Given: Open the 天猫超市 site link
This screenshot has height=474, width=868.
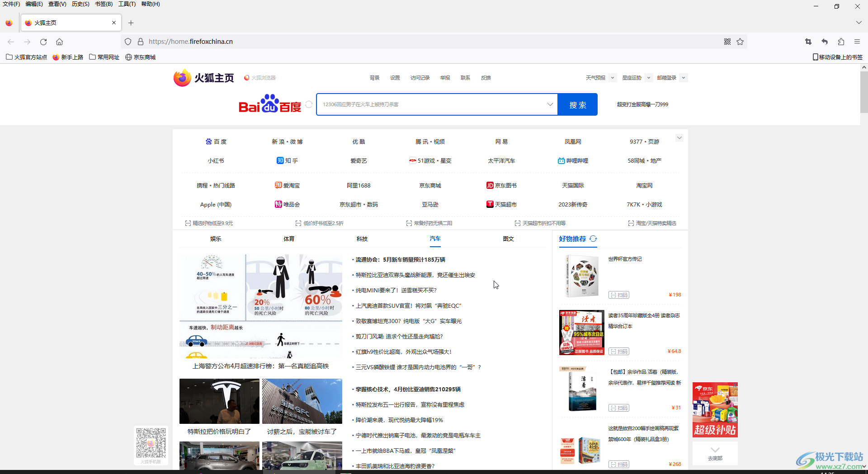Looking at the screenshot, I should click(501, 204).
